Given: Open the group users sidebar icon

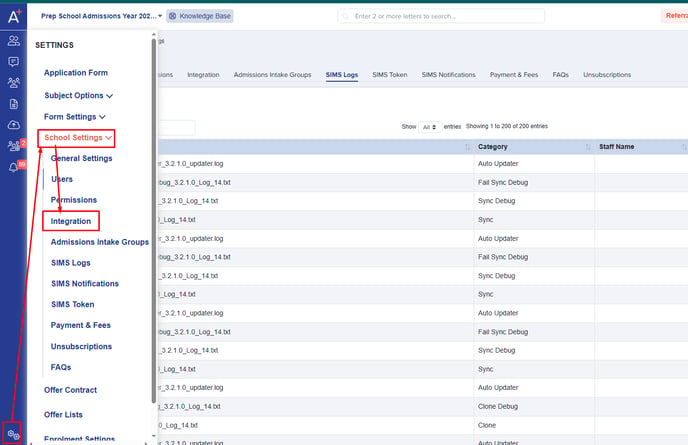Looking at the screenshot, I should (x=14, y=83).
